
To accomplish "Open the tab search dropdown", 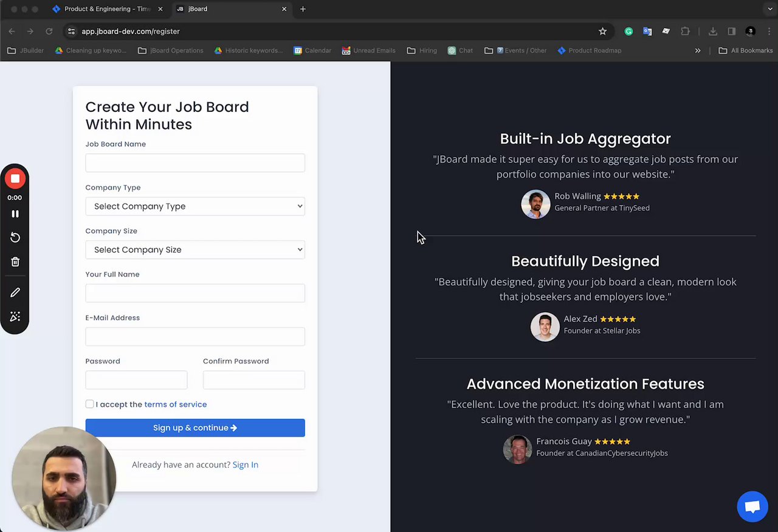I will coord(770,9).
